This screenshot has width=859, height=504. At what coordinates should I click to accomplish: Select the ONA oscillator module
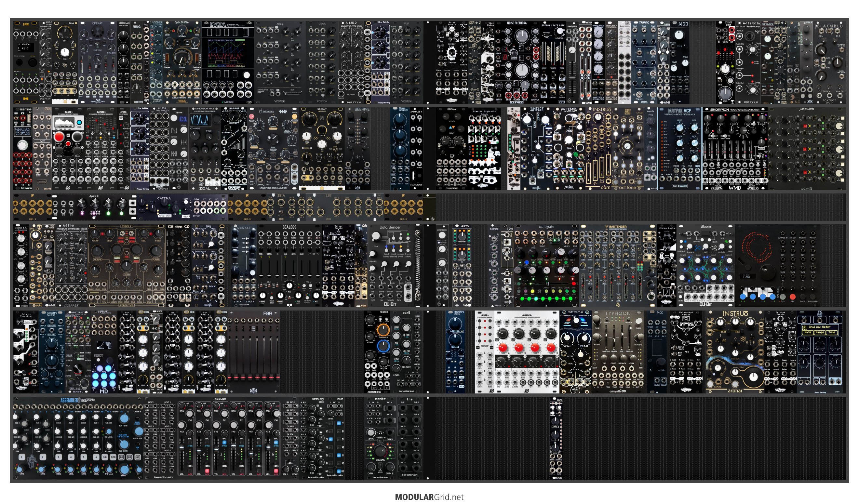tap(65, 62)
